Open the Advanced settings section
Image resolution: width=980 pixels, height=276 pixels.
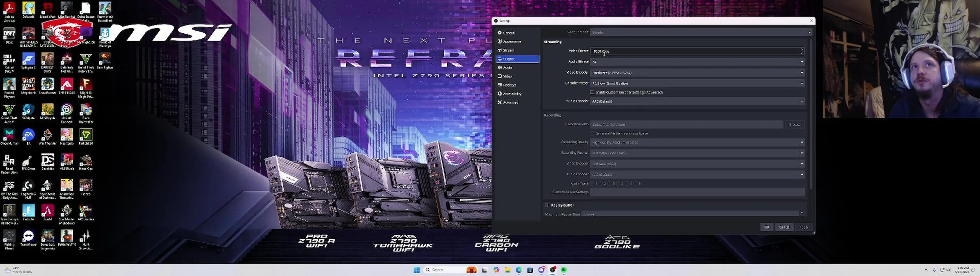(x=518, y=102)
